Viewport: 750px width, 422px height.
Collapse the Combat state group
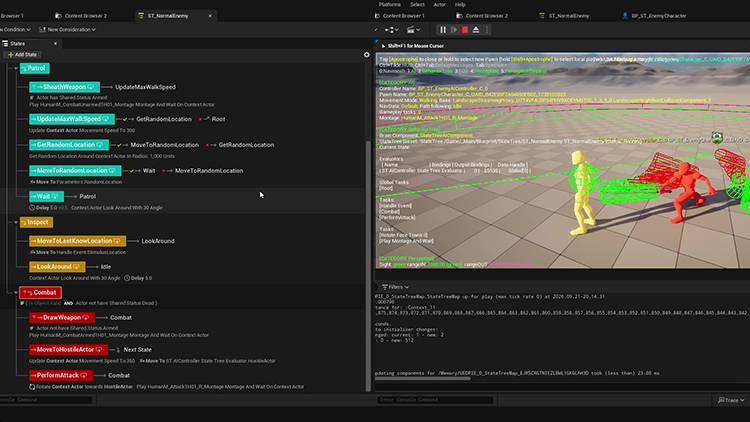click(x=15, y=292)
